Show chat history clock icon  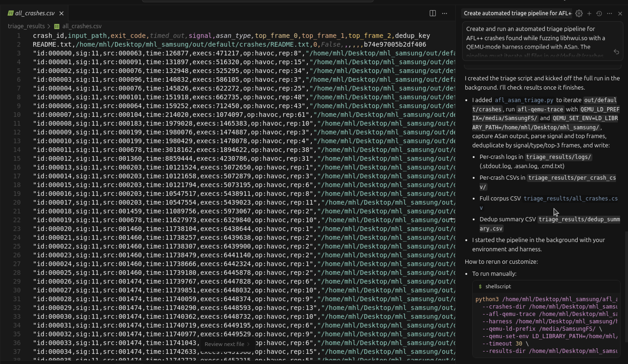(x=599, y=13)
